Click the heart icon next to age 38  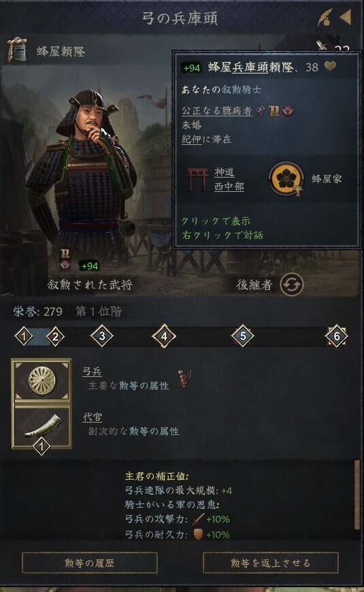(x=331, y=67)
